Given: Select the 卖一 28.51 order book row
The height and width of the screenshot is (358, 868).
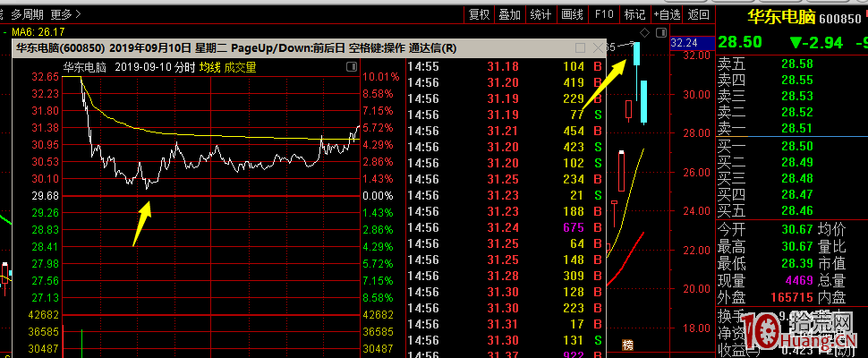Looking at the screenshot, I should coord(792,128).
